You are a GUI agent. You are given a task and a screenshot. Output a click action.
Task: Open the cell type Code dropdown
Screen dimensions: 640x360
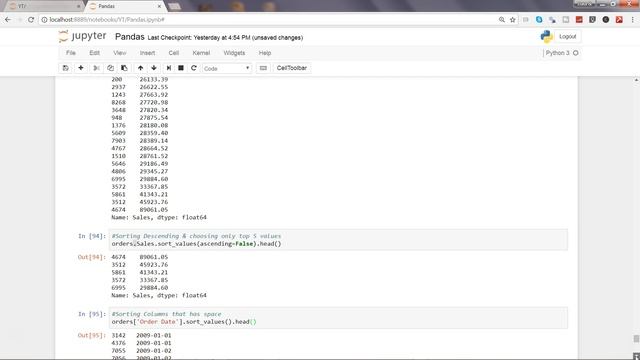click(227, 69)
